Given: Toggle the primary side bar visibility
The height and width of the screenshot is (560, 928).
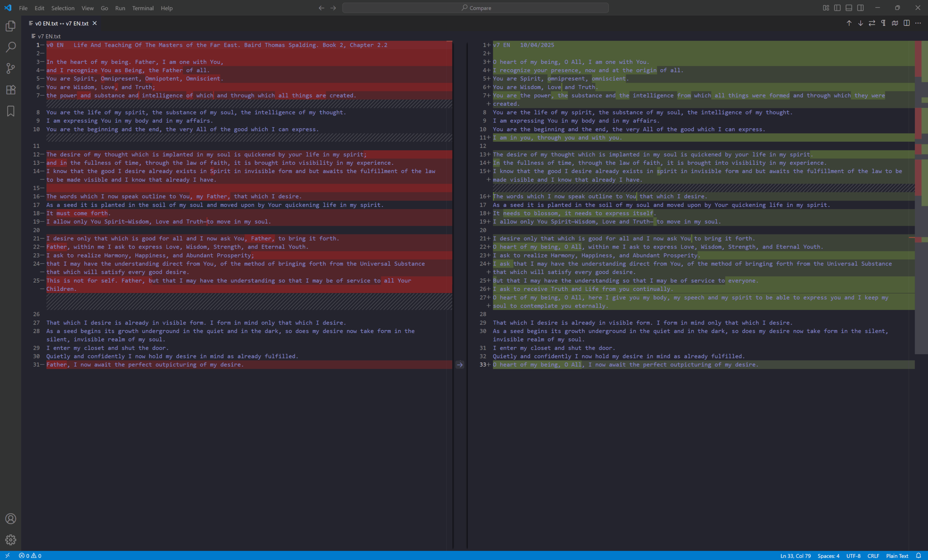Looking at the screenshot, I should tap(837, 8).
